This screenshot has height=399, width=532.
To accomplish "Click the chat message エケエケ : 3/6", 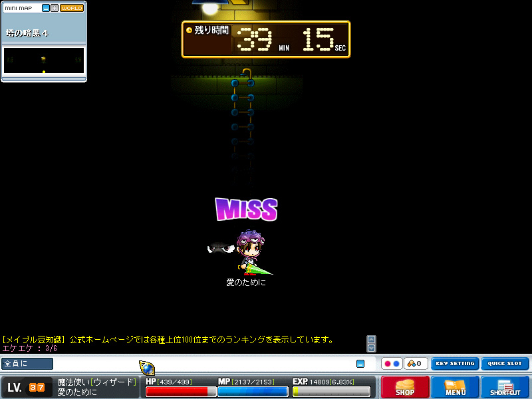I will click(x=29, y=348).
